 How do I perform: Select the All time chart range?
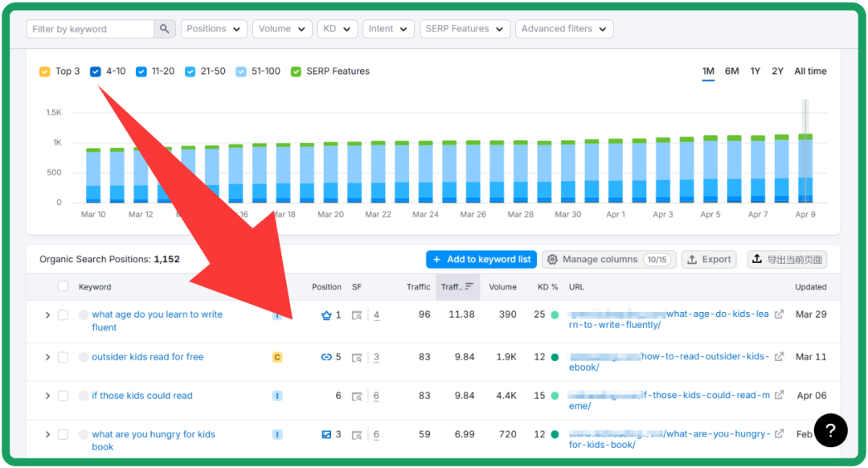tap(810, 72)
